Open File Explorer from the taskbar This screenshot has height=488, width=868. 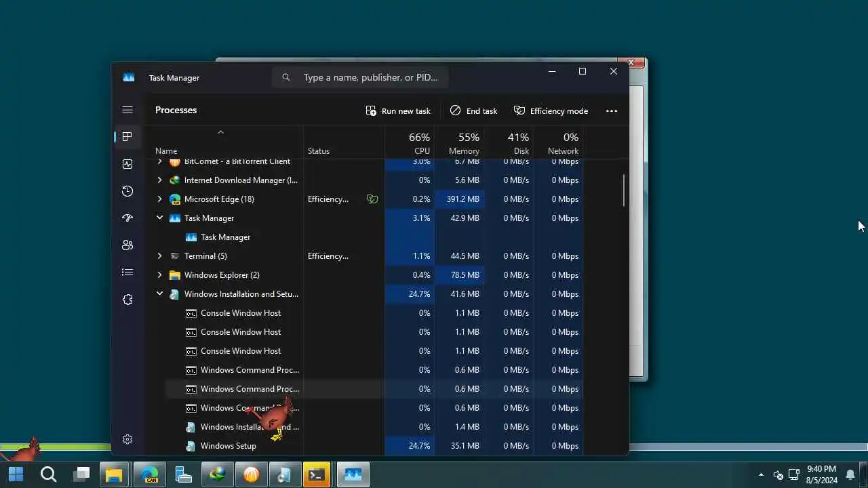pos(114,474)
